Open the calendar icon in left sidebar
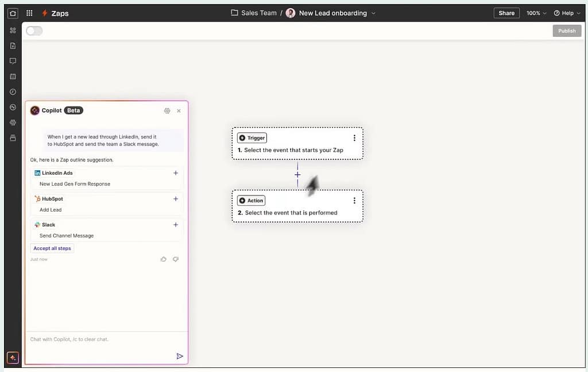The height and width of the screenshot is (372, 588). coord(13,76)
